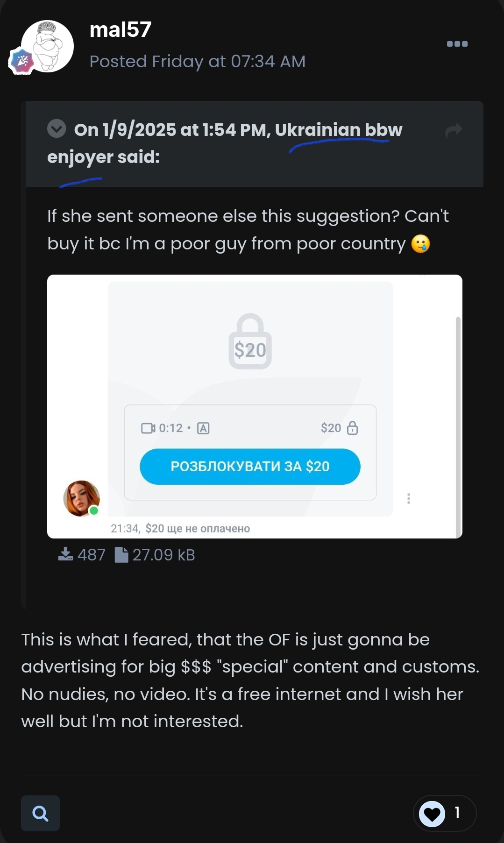
Task: View the reaction count number
Action: pyautogui.click(x=457, y=813)
